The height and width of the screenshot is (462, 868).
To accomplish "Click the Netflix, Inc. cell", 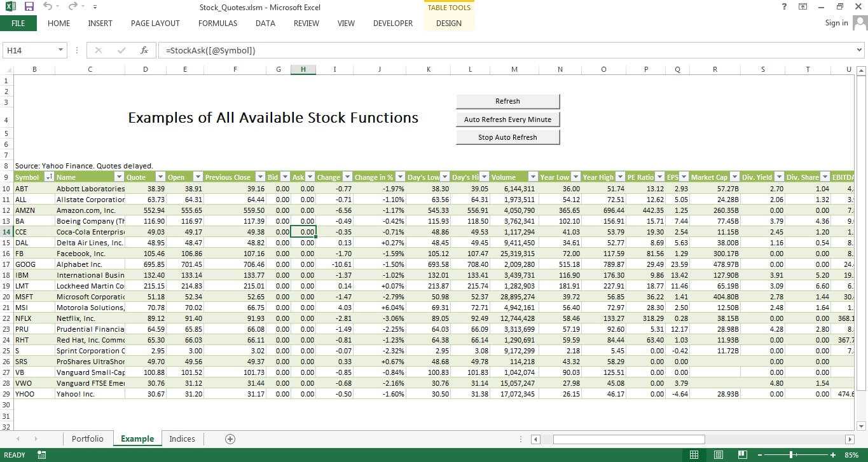I will pos(90,318).
